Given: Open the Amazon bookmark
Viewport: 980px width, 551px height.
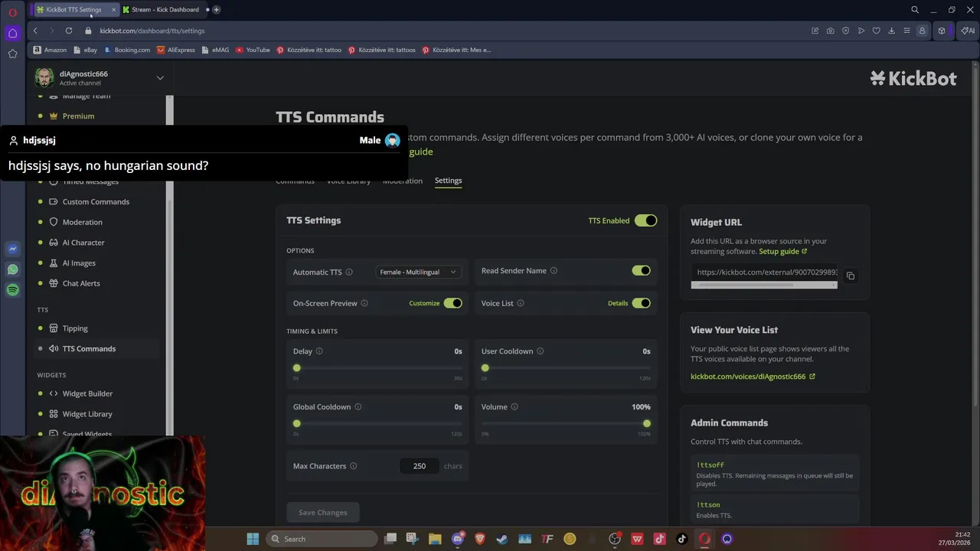Looking at the screenshot, I should click(x=50, y=50).
